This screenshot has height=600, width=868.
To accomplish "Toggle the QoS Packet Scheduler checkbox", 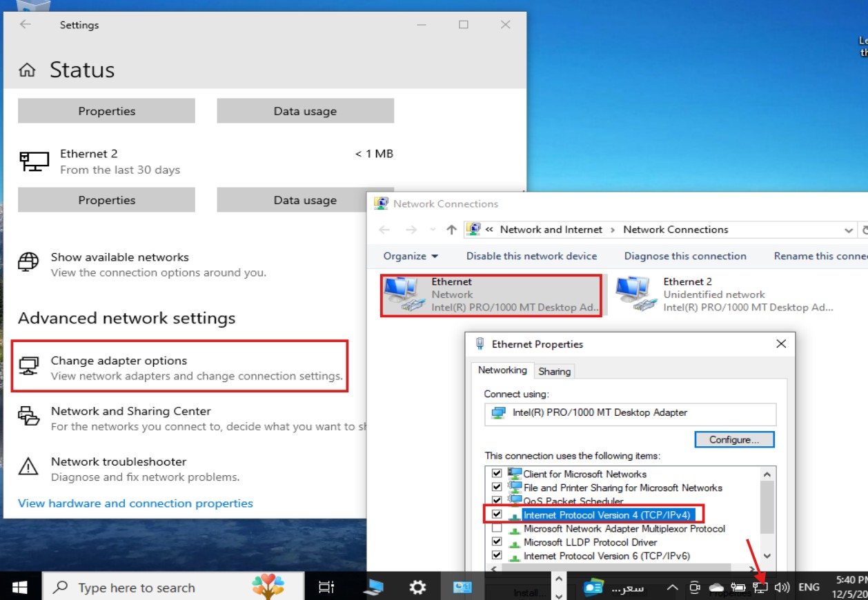I will click(x=496, y=501).
